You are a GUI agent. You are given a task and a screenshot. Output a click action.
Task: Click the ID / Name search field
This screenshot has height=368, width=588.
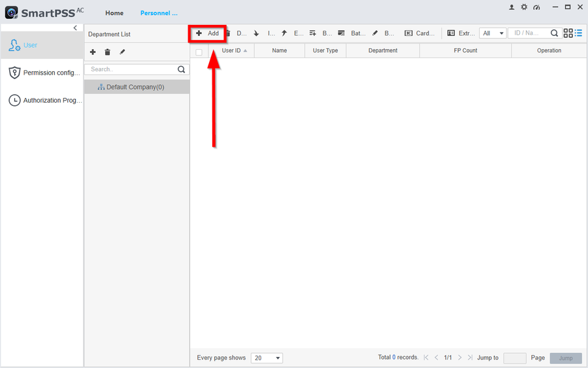pyautogui.click(x=529, y=33)
